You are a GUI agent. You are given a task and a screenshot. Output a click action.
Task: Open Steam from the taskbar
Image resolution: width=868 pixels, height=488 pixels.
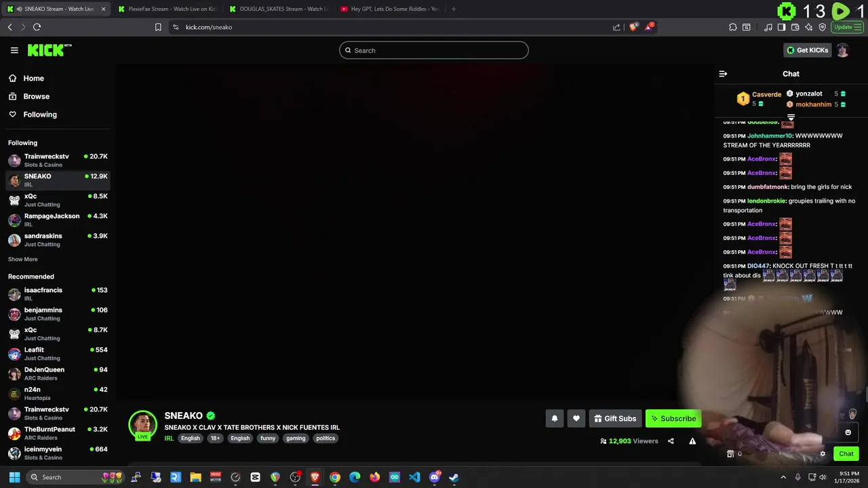point(454,477)
